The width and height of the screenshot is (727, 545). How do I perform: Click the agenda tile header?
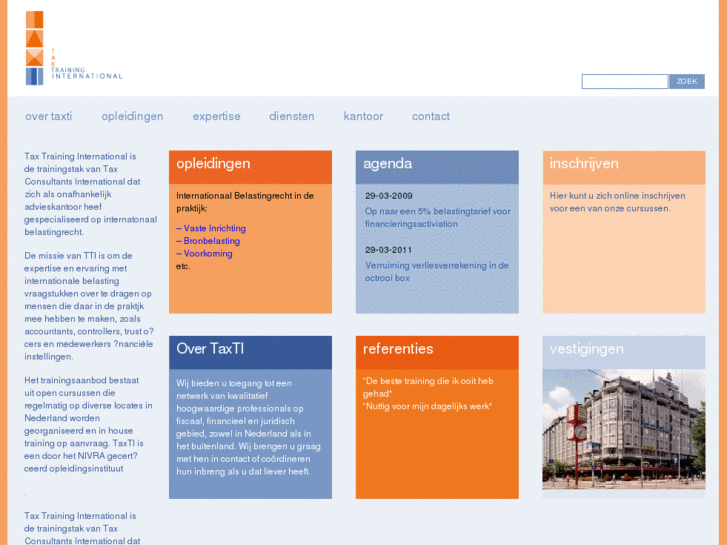(437, 167)
